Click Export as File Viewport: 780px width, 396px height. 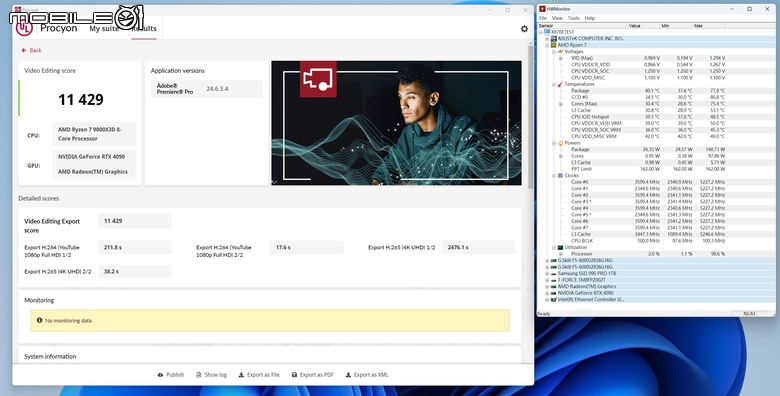[x=259, y=375]
